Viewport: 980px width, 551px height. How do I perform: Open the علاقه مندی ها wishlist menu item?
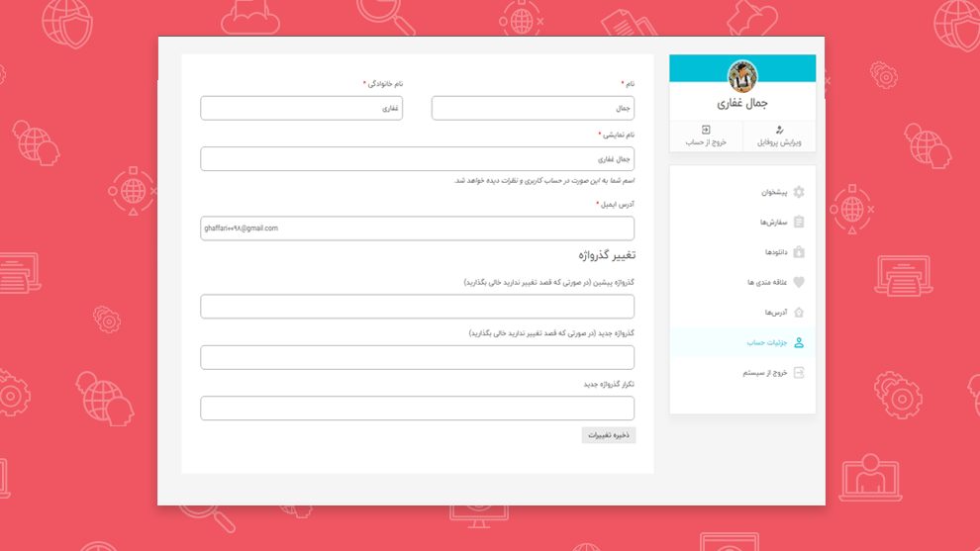tap(742, 282)
